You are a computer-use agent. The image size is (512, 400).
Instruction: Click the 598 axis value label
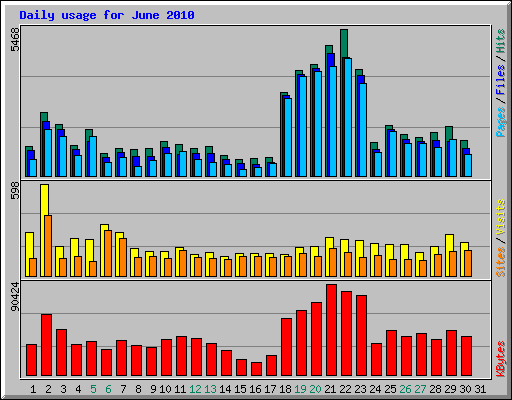pos(15,191)
